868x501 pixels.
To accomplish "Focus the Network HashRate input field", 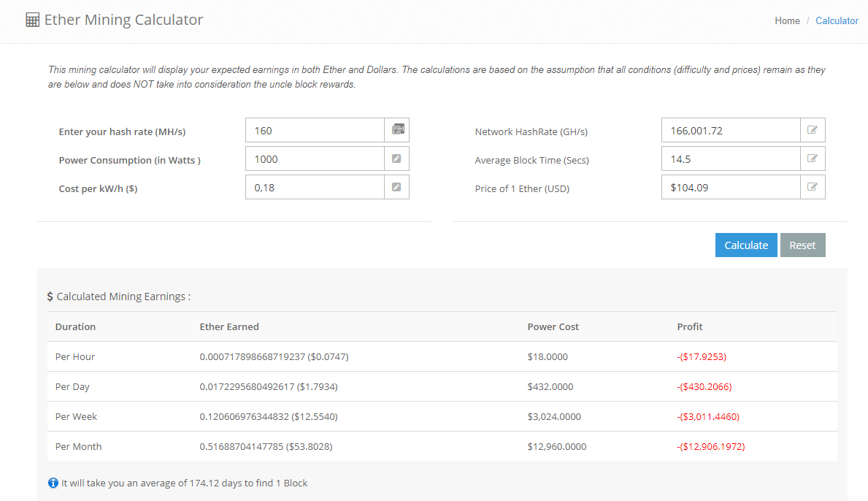I will click(x=731, y=130).
